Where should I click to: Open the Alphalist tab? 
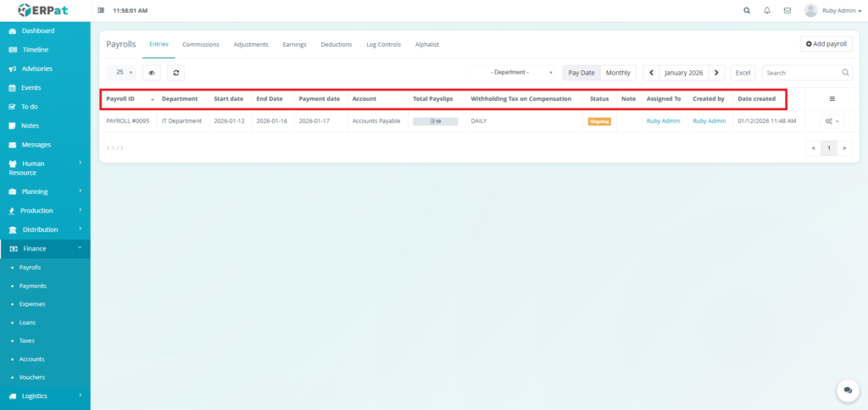pos(427,44)
